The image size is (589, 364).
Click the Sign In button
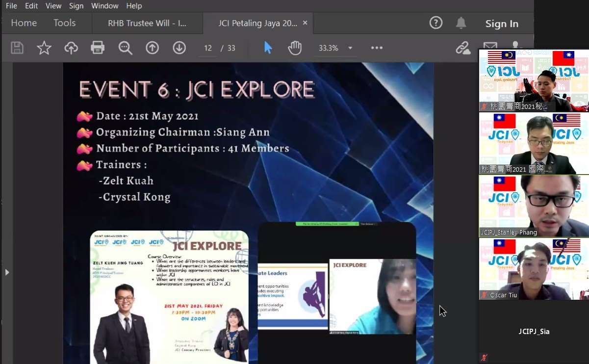502,24
